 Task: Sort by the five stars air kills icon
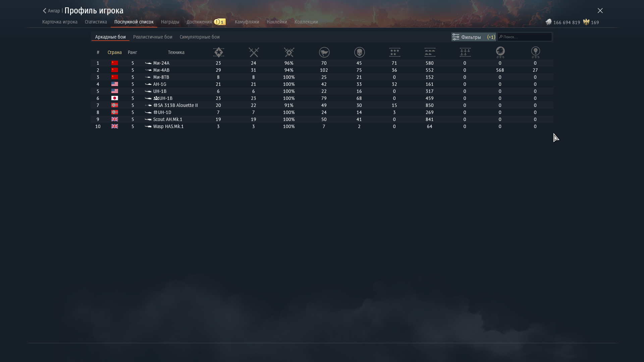tap(394, 52)
